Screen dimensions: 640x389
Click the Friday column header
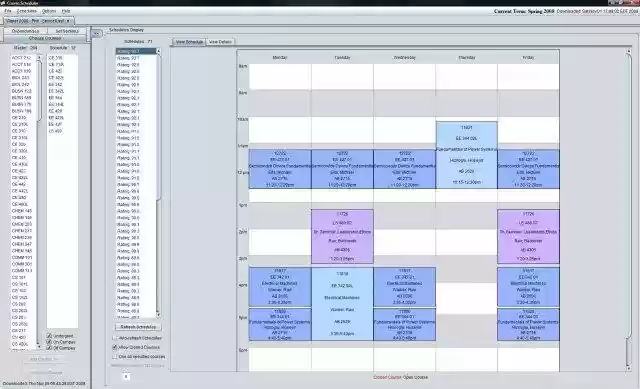[528, 58]
